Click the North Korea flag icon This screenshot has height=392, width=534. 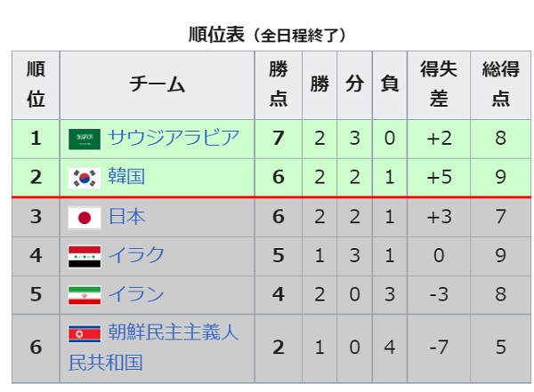pos(85,334)
